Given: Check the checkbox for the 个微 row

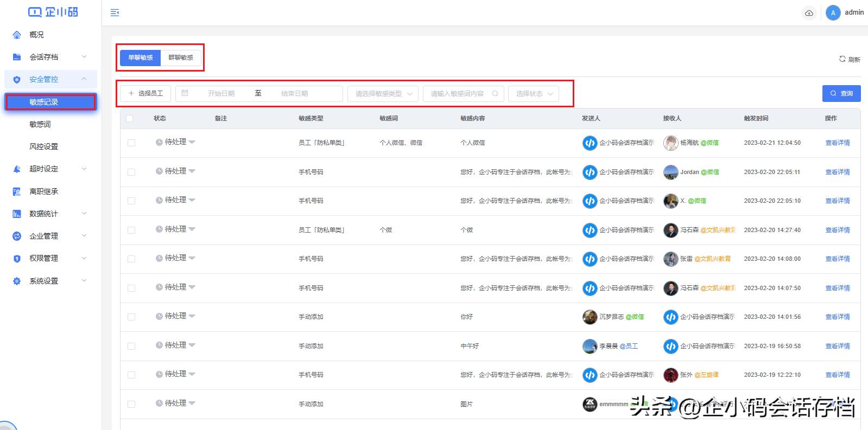Looking at the screenshot, I should click(131, 230).
